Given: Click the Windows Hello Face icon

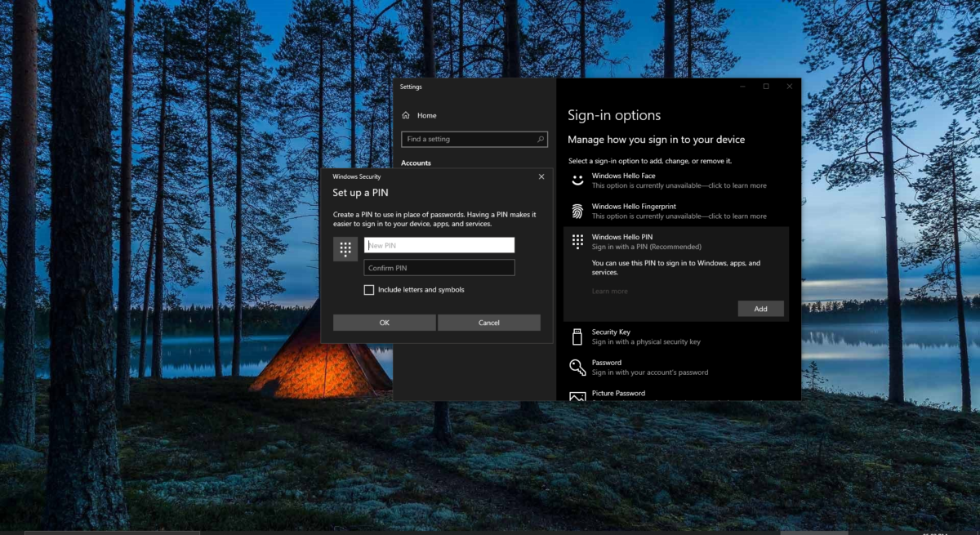Looking at the screenshot, I should click(x=578, y=181).
